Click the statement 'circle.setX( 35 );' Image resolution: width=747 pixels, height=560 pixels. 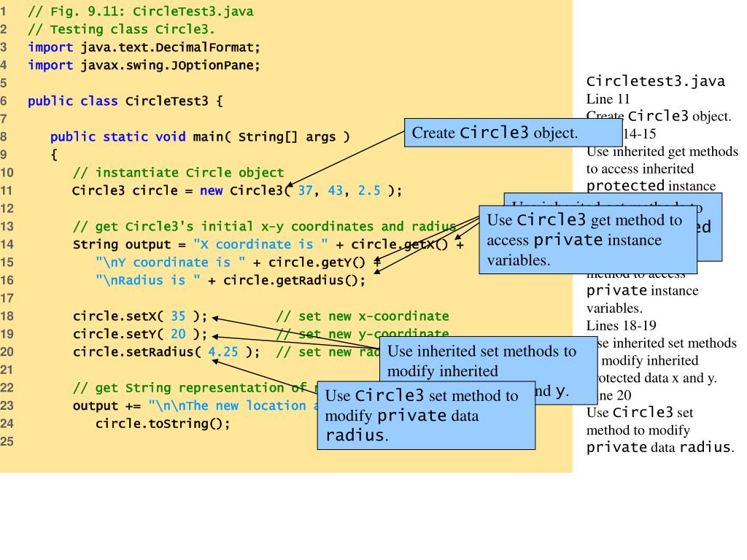[x=140, y=316]
